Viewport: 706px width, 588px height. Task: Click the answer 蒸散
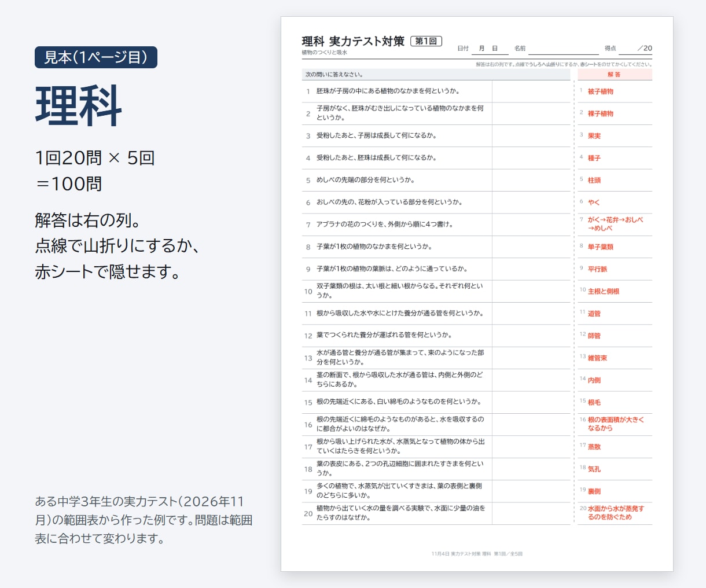(594, 447)
